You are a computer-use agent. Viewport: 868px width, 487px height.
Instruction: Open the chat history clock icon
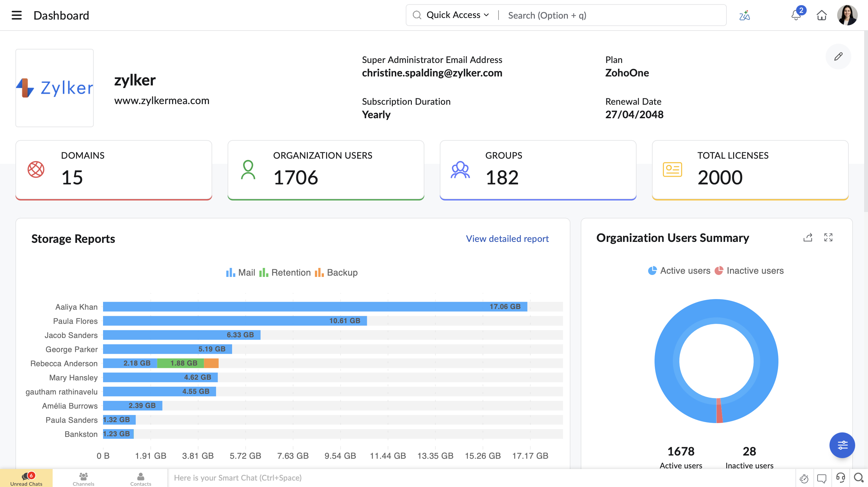(804, 478)
